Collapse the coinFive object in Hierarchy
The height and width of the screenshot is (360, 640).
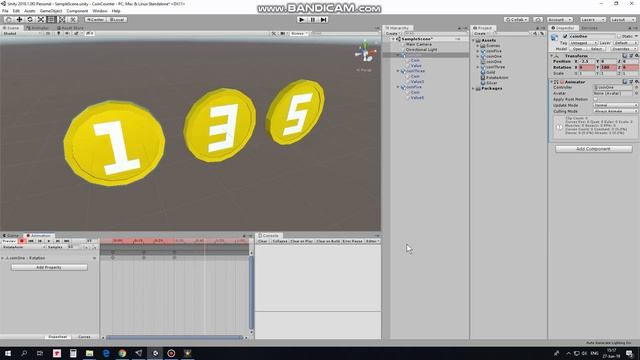tap(398, 87)
